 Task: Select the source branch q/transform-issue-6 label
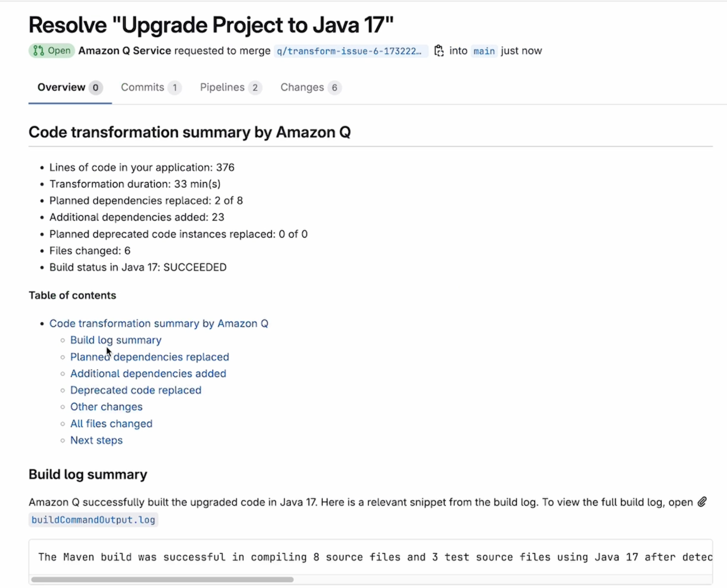[350, 51]
